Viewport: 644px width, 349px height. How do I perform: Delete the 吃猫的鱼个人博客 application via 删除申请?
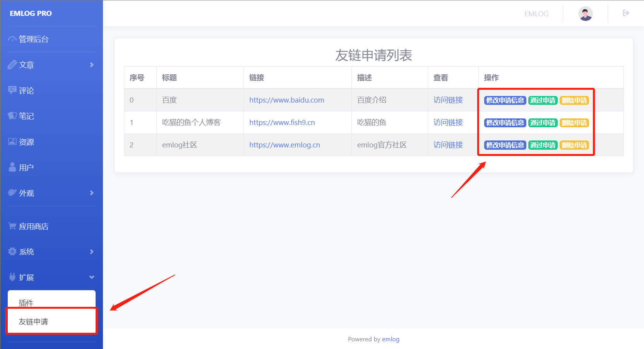click(x=574, y=123)
